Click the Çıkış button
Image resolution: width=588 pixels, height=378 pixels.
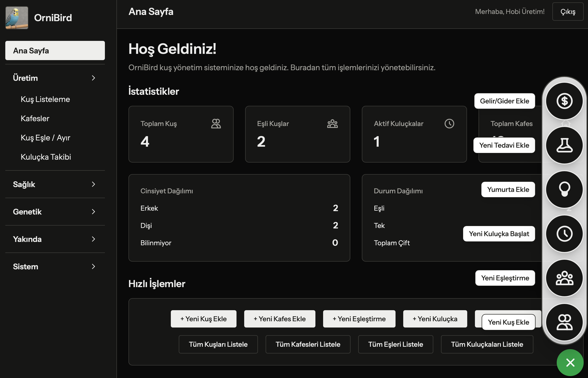(x=568, y=11)
